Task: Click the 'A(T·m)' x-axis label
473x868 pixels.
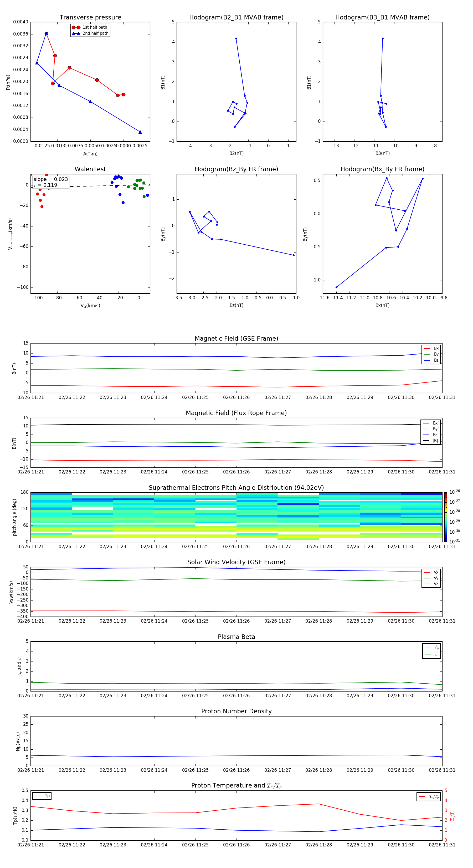Action: pos(90,154)
